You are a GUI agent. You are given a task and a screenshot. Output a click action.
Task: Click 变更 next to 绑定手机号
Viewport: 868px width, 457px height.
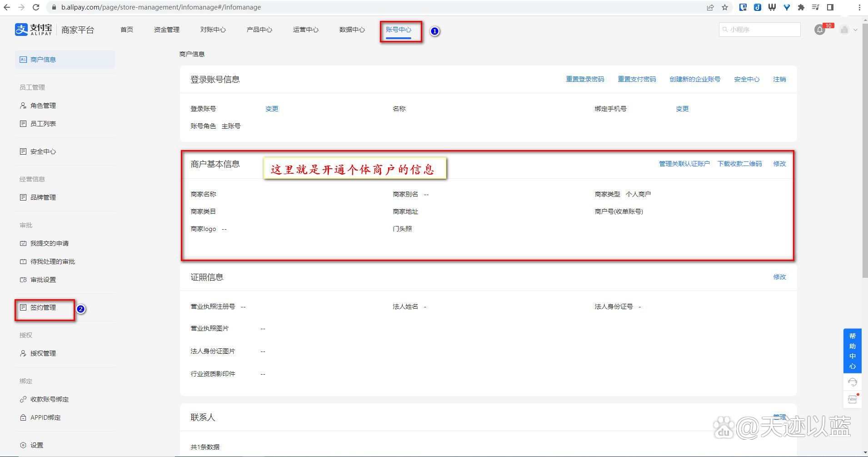coord(682,109)
